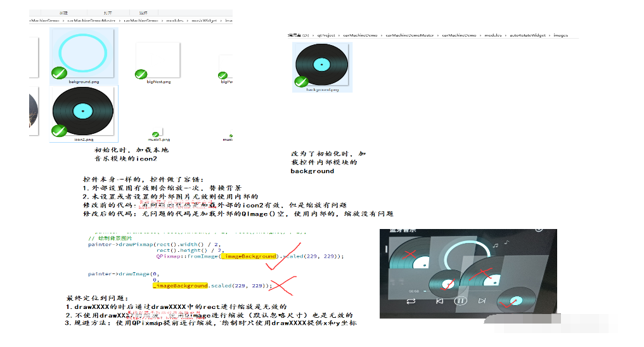644x347 pixels.
Task: Go to modules in right explorer breadcrumb
Action: pos(493,36)
